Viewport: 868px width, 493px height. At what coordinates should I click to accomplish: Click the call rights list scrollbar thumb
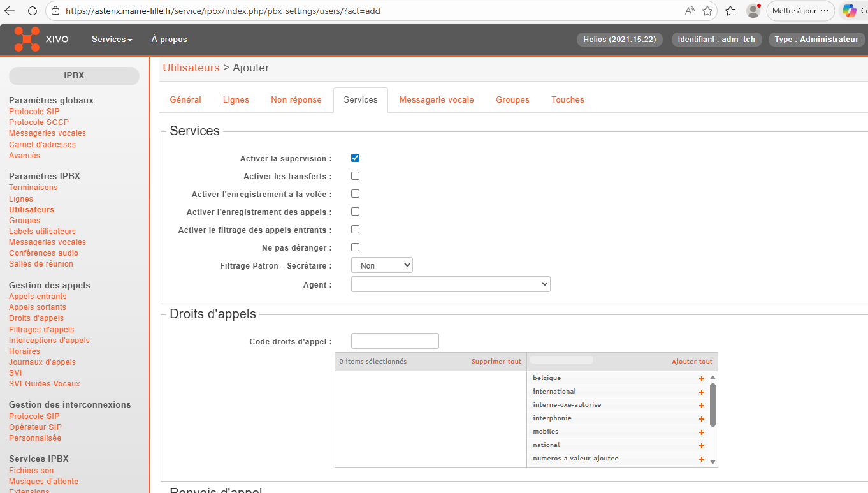click(x=712, y=404)
